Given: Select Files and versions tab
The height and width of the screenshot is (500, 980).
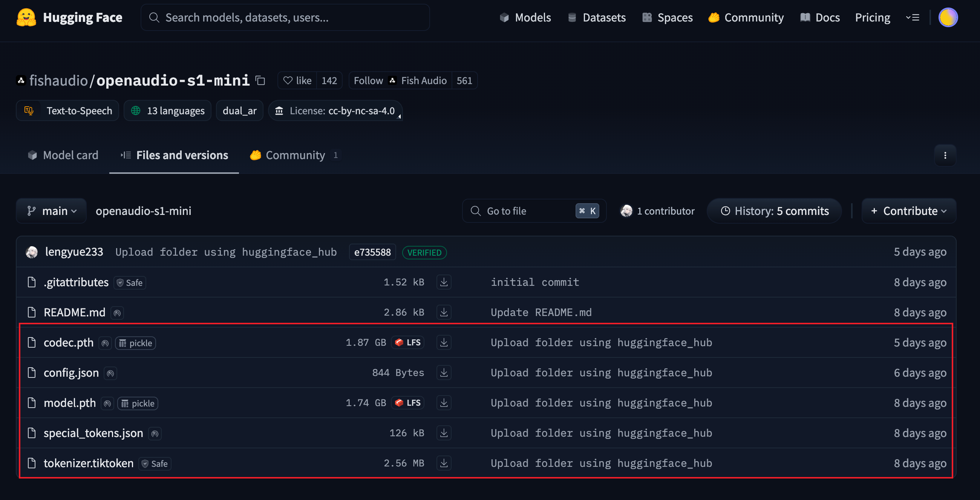Looking at the screenshot, I should pyautogui.click(x=174, y=155).
